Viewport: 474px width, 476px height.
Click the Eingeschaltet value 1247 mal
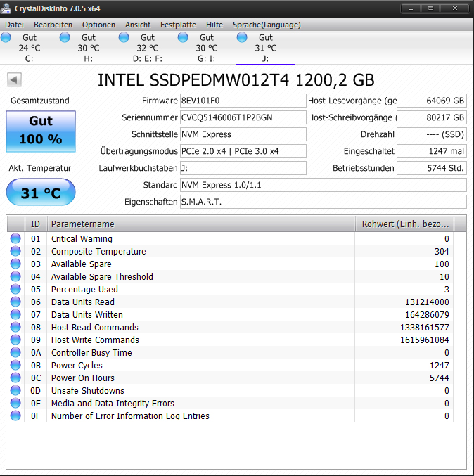432,151
